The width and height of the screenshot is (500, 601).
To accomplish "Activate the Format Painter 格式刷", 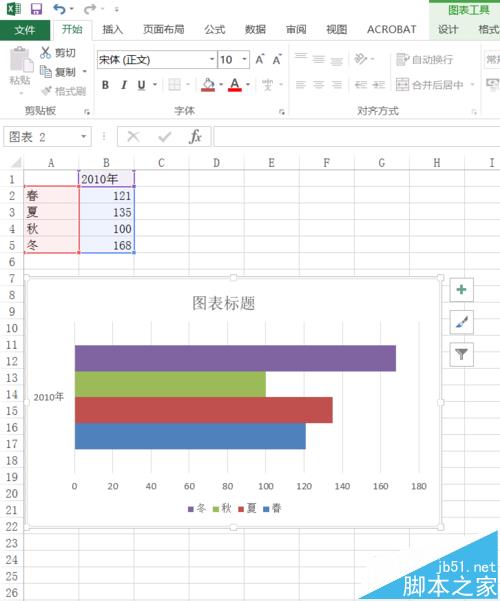I will [x=64, y=91].
